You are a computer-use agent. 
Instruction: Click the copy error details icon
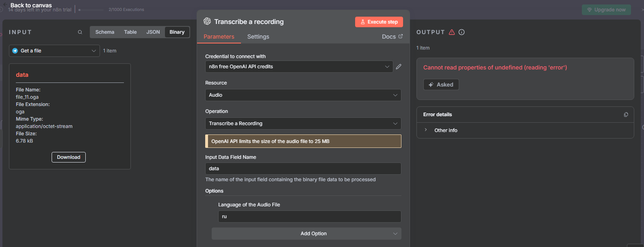(626, 115)
